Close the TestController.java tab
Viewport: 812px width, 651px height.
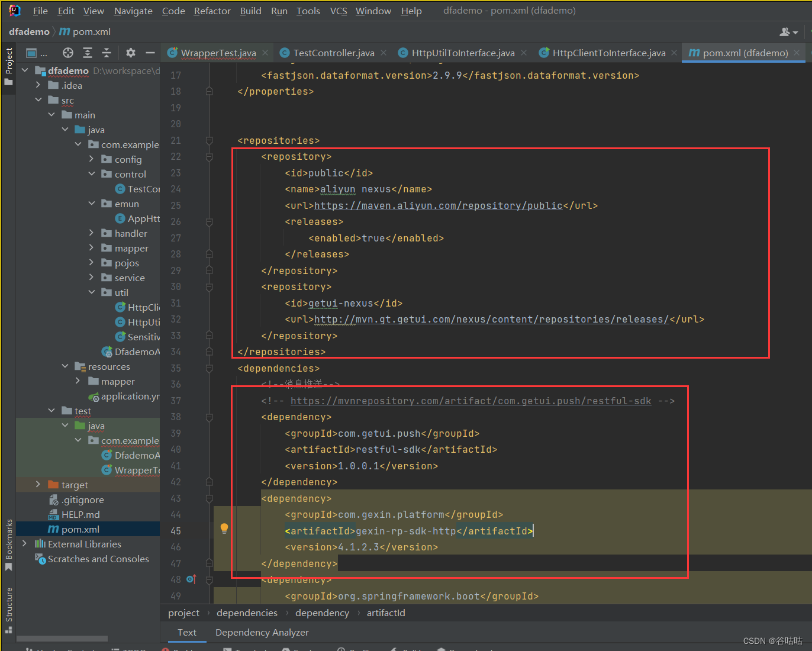click(x=384, y=53)
